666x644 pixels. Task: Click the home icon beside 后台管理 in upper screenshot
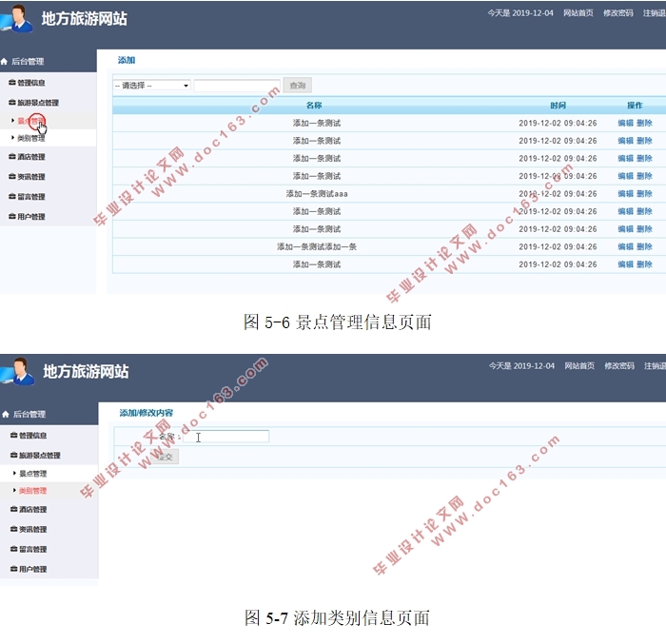pyautogui.click(x=4, y=62)
